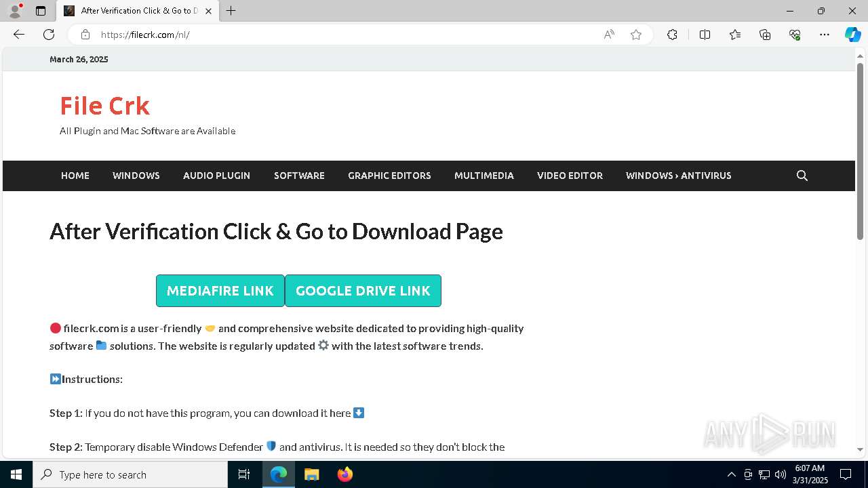868x488 pixels.
Task: Open Microsoft Edge from taskbar
Action: click(279, 474)
